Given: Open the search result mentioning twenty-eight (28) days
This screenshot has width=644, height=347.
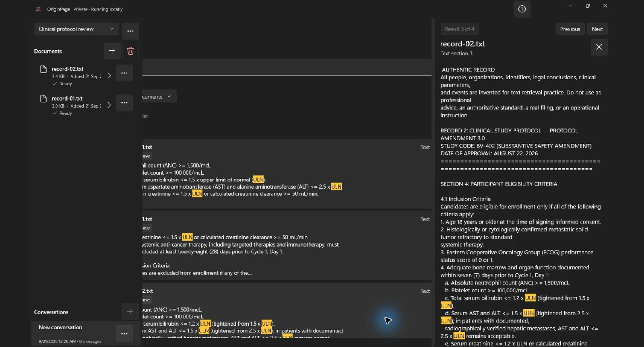Looking at the screenshot, I should 287,245.
